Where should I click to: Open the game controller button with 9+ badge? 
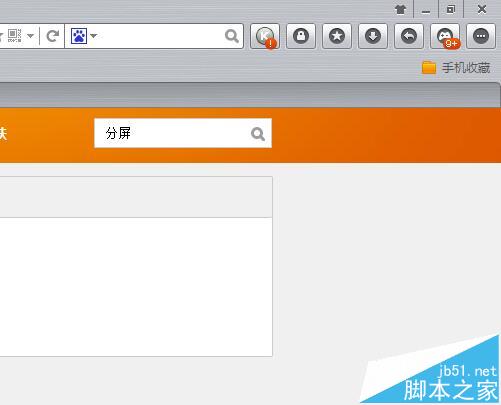[445, 36]
